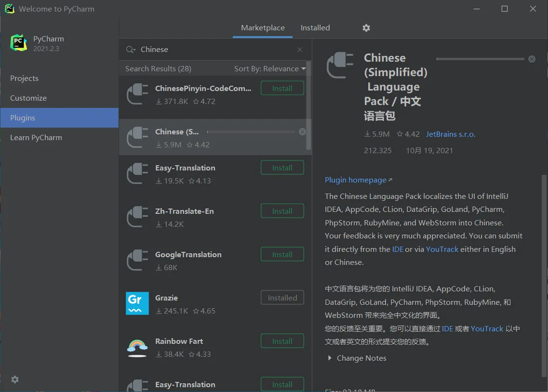The image size is (548, 392).
Task: Click the plugin download progress bar in details
Action: coord(480,59)
